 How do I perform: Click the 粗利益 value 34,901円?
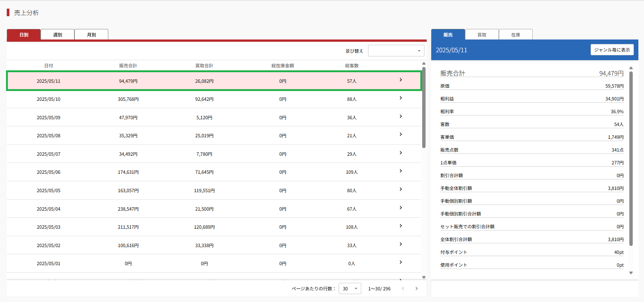point(614,99)
